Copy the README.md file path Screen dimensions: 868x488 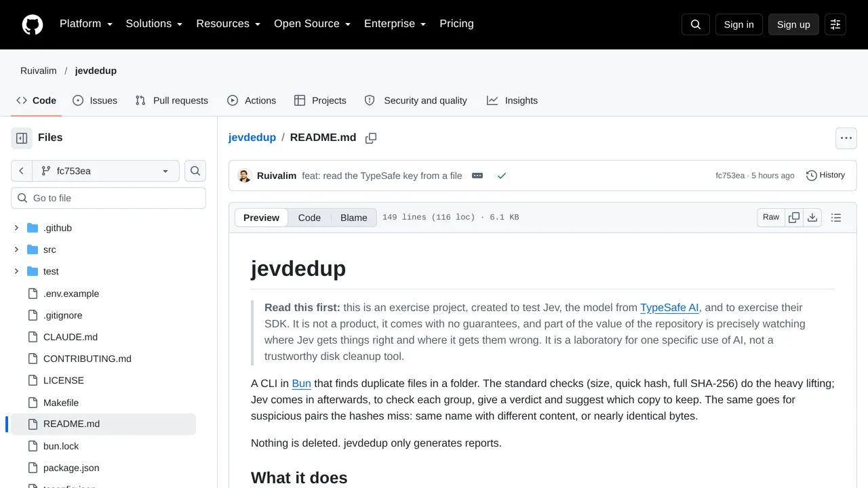371,138
